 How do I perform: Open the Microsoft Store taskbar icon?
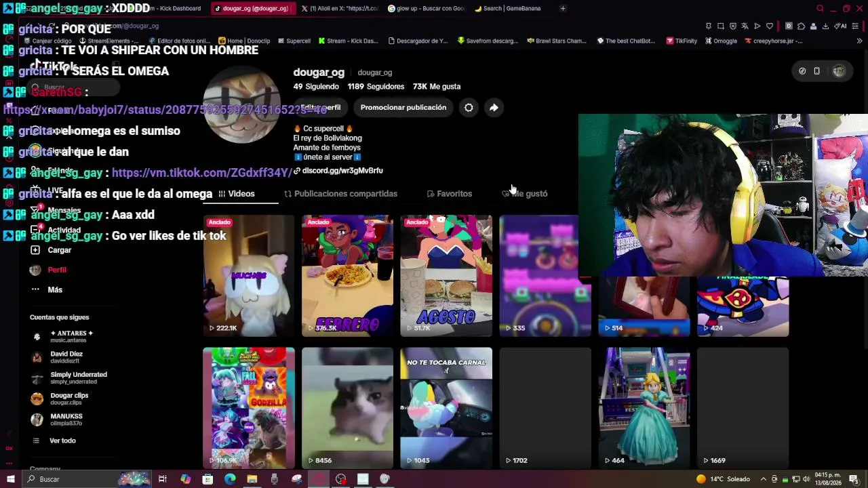point(208,479)
